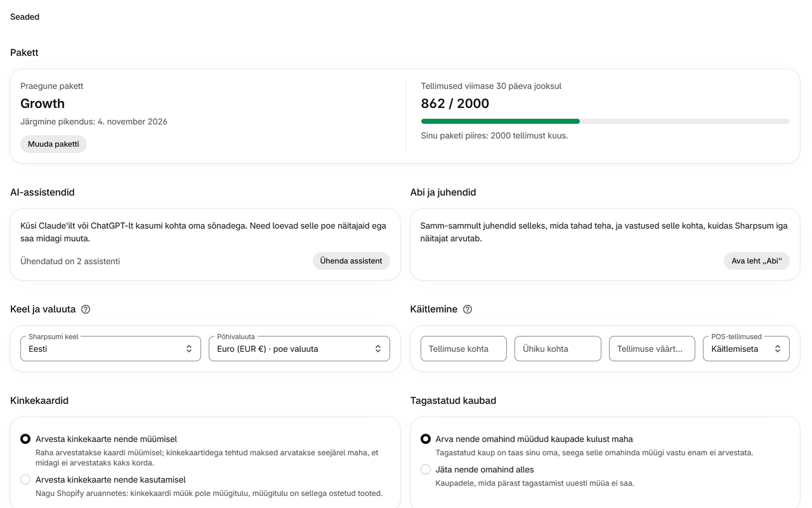812x508 pixels.
Task: Click the orders usage progress bar
Action: pos(605,121)
